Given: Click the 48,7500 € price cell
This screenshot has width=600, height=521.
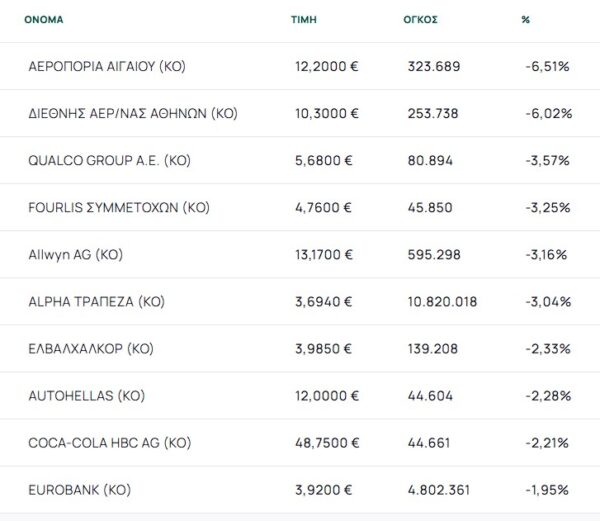Looking at the screenshot, I should 326,443.
